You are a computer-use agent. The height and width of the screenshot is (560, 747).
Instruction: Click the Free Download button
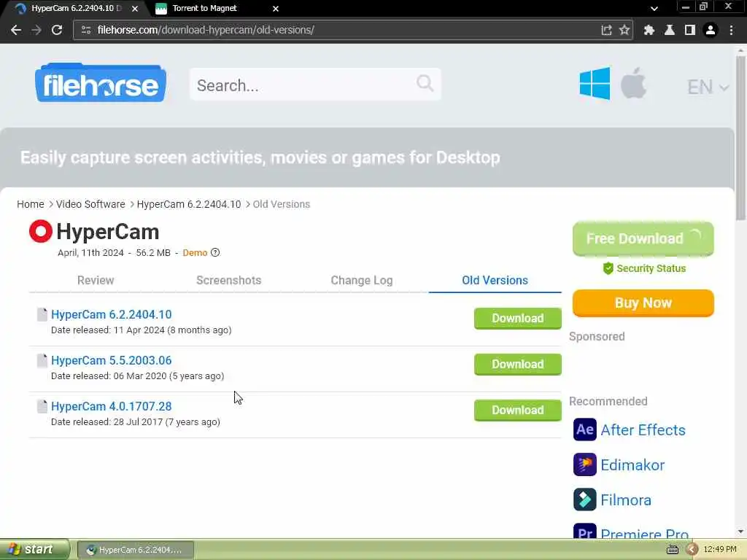643,238
